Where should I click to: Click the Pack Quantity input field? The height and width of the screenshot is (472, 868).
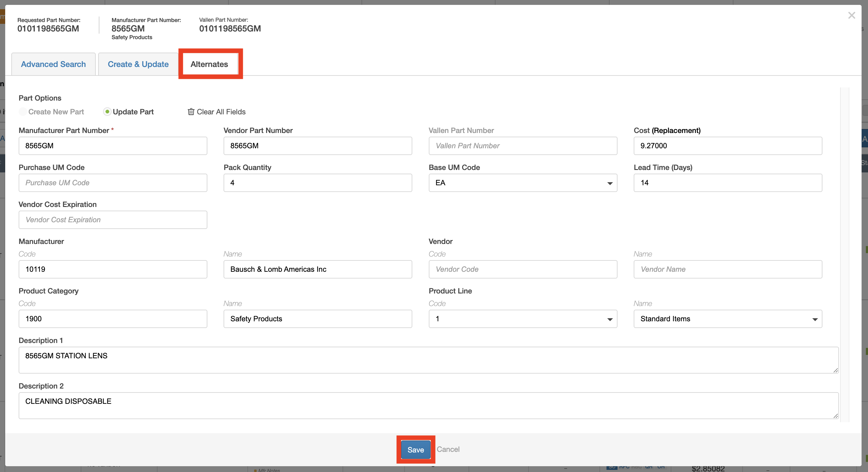point(317,183)
